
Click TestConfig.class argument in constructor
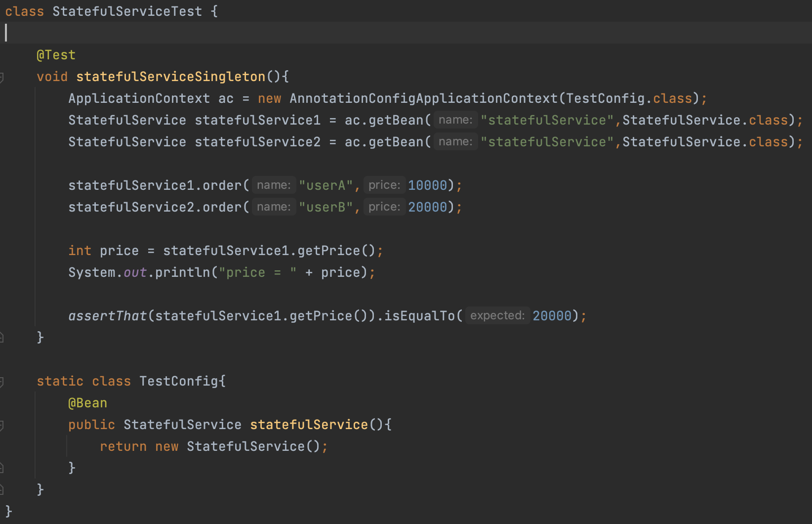click(629, 98)
